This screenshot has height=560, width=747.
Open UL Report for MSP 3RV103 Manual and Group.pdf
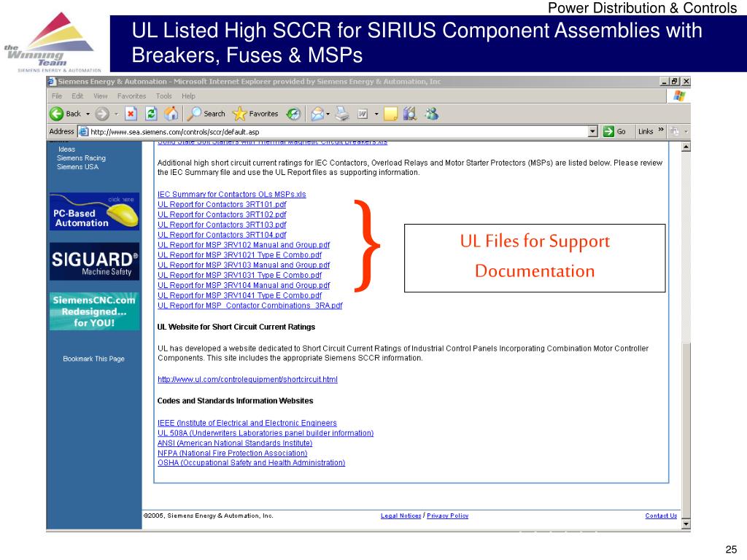(244, 265)
